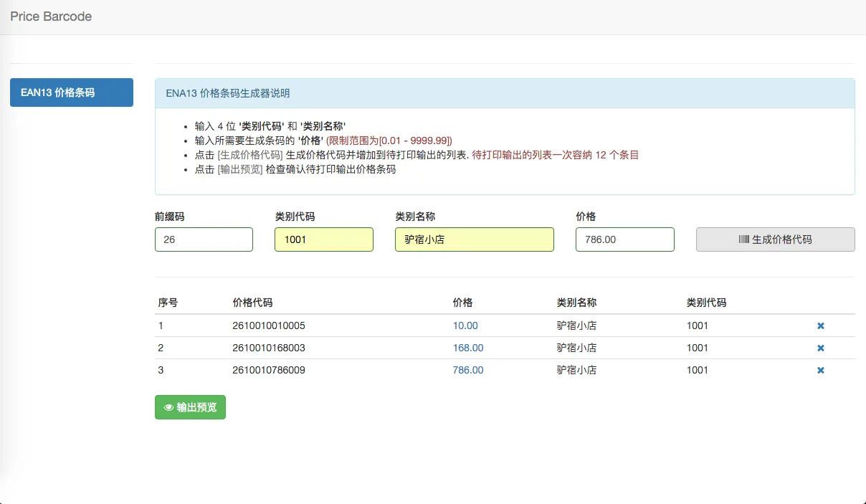866x504 pixels.
Task: Click the 类别代码 table column header
Action: tap(706, 303)
